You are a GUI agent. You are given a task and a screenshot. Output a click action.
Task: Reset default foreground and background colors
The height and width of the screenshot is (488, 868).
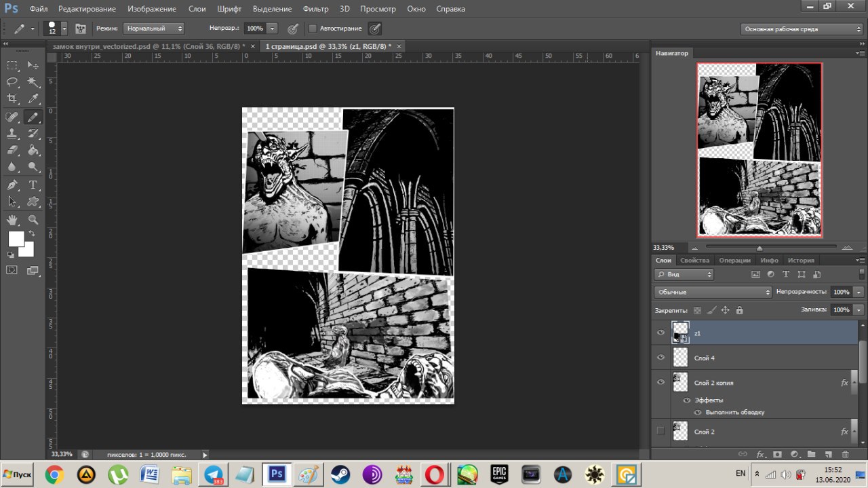(x=11, y=255)
